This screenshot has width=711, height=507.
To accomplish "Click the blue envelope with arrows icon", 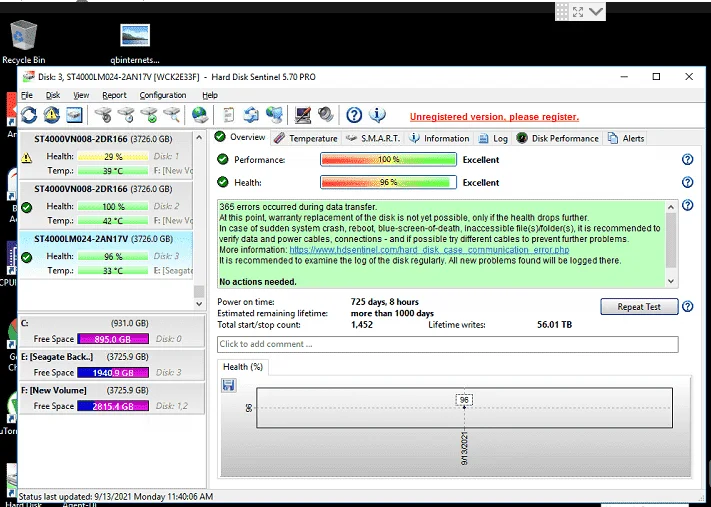I will [251, 115].
